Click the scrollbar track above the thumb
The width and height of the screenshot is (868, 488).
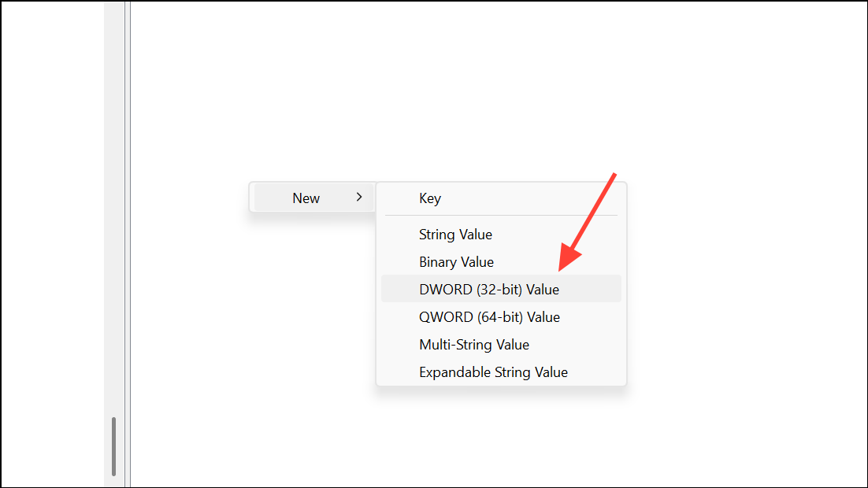[x=114, y=236]
